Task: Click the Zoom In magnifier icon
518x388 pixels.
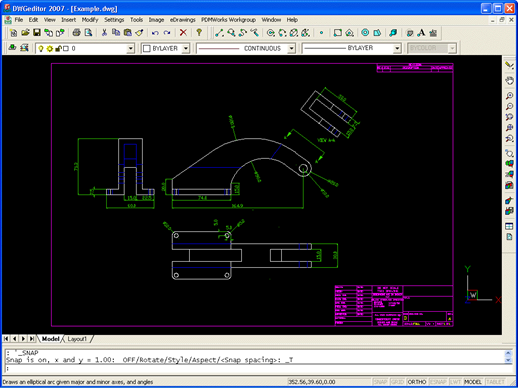Action: pos(509,96)
